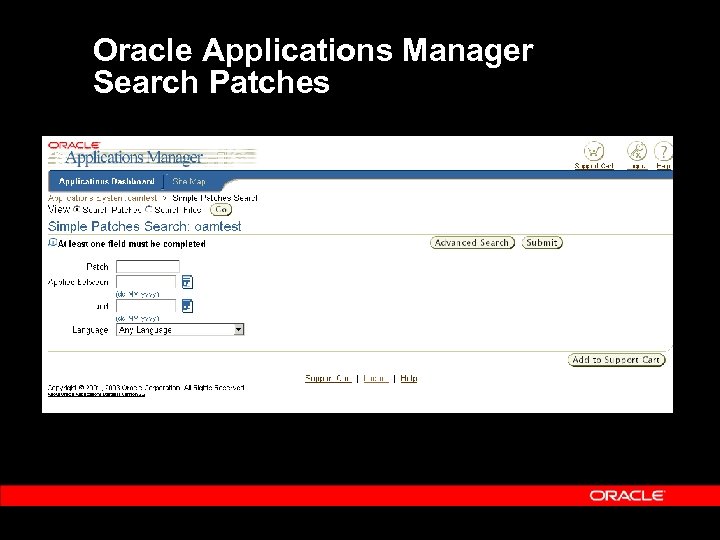Open calendar picker for the 'and' date
The width and height of the screenshot is (720, 540).
coord(187,306)
